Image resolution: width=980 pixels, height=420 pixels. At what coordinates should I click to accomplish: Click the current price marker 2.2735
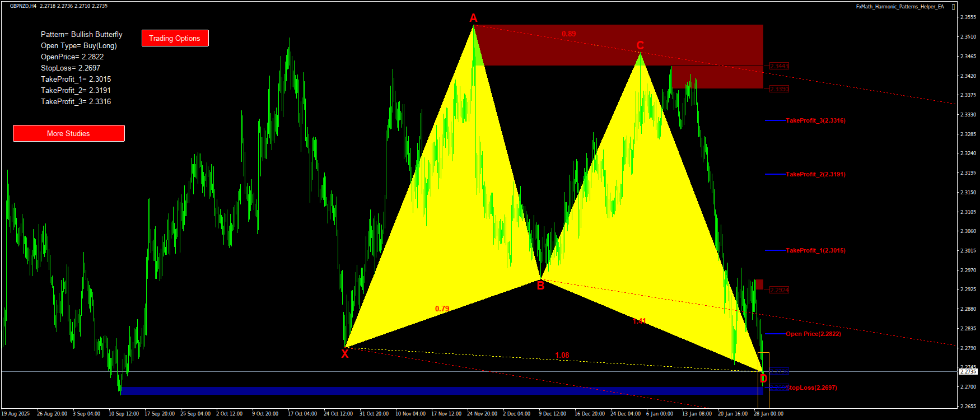[968, 371]
